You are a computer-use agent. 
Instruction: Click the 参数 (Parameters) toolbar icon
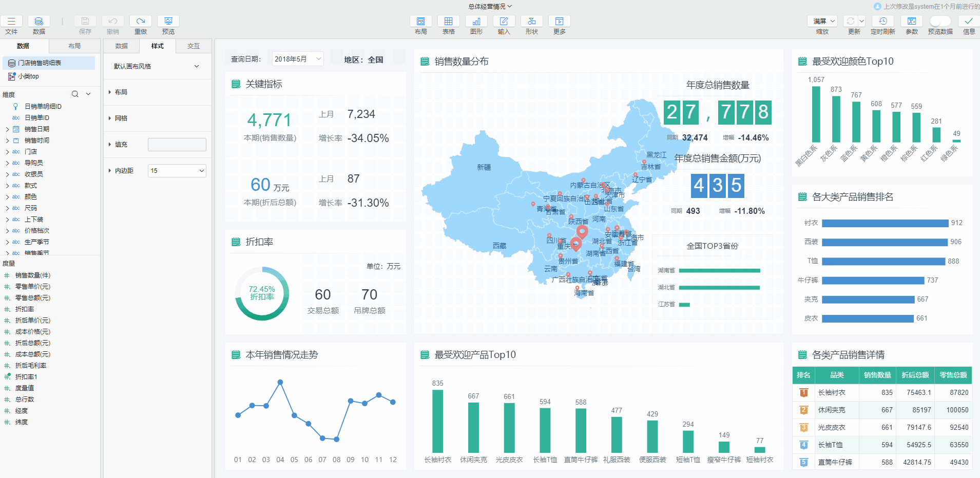(911, 22)
